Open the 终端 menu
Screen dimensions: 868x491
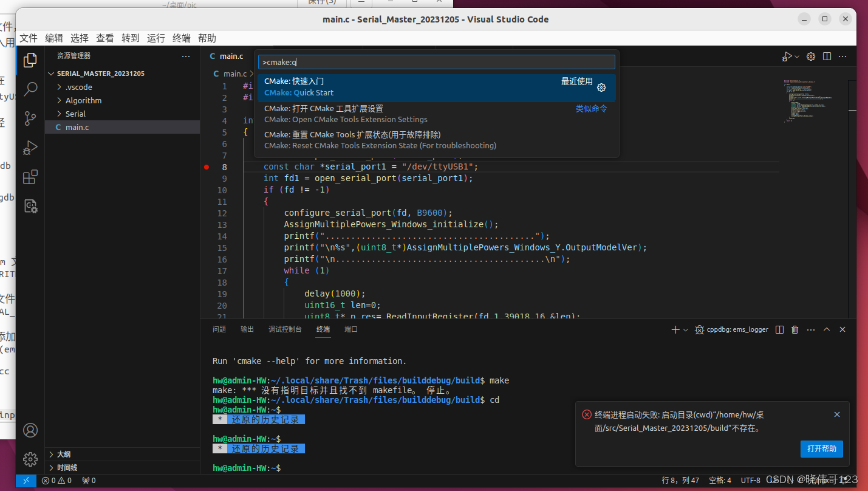click(x=182, y=38)
